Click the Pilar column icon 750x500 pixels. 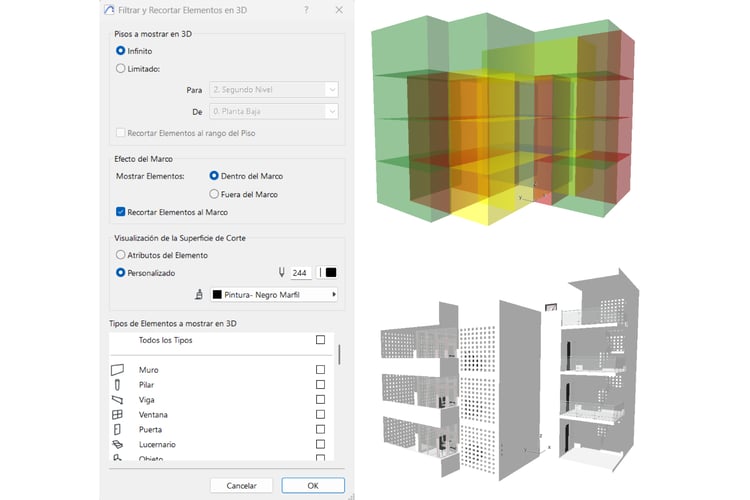click(x=117, y=385)
